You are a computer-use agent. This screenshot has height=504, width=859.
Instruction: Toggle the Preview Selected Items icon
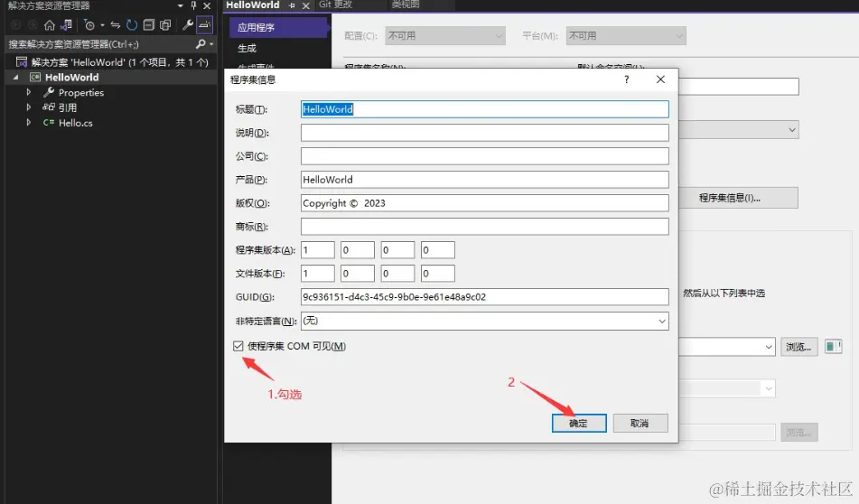click(204, 24)
